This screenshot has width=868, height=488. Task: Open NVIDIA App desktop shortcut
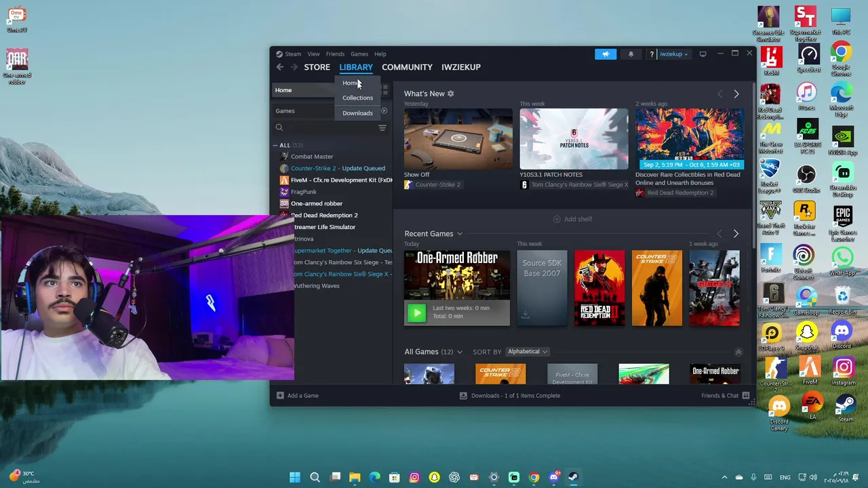(x=842, y=140)
